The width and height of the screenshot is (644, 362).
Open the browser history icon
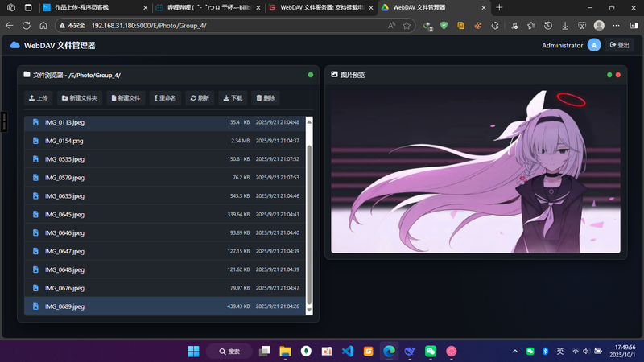pyautogui.click(x=548, y=26)
